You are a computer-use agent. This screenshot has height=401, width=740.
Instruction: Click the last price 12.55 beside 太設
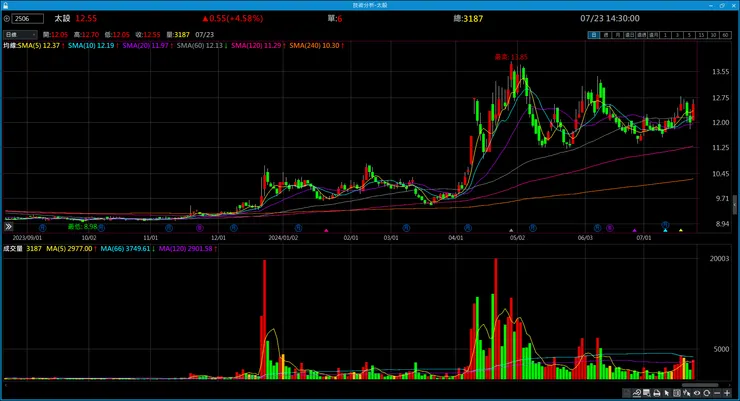click(x=86, y=19)
